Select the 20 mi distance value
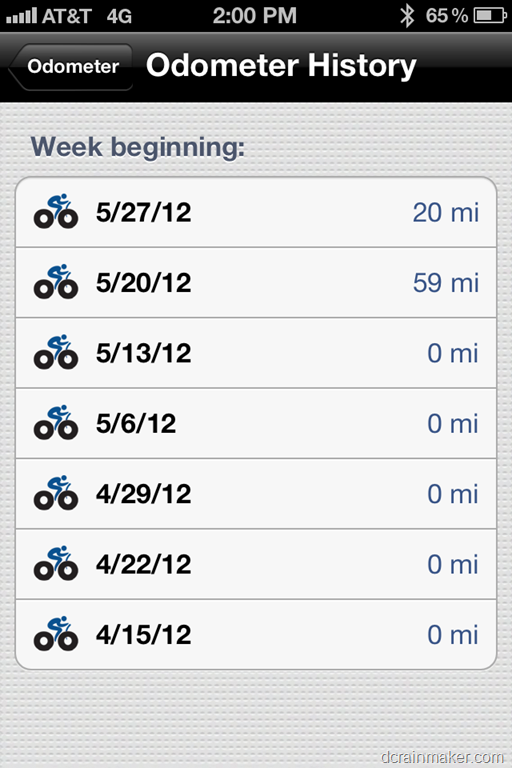Viewport: 512px width, 768px height. pyautogui.click(x=445, y=213)
